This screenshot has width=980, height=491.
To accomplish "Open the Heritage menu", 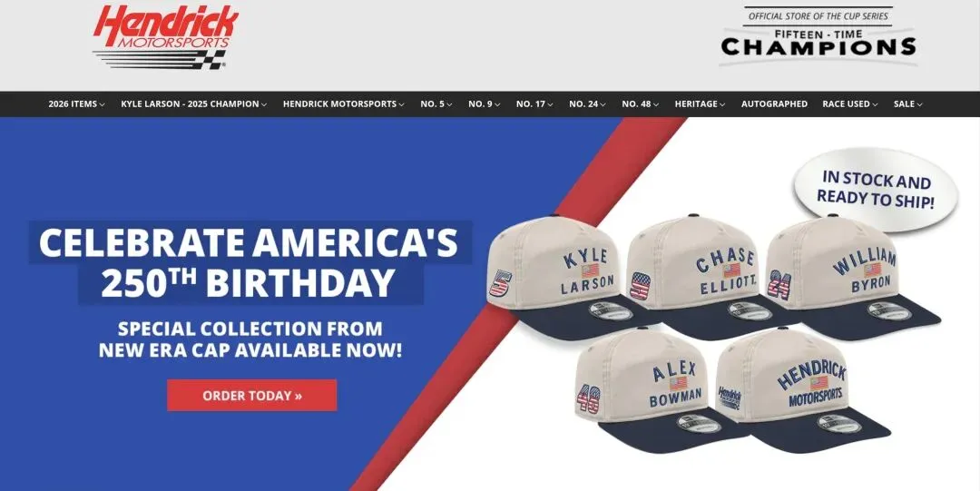I will (700, 103).
